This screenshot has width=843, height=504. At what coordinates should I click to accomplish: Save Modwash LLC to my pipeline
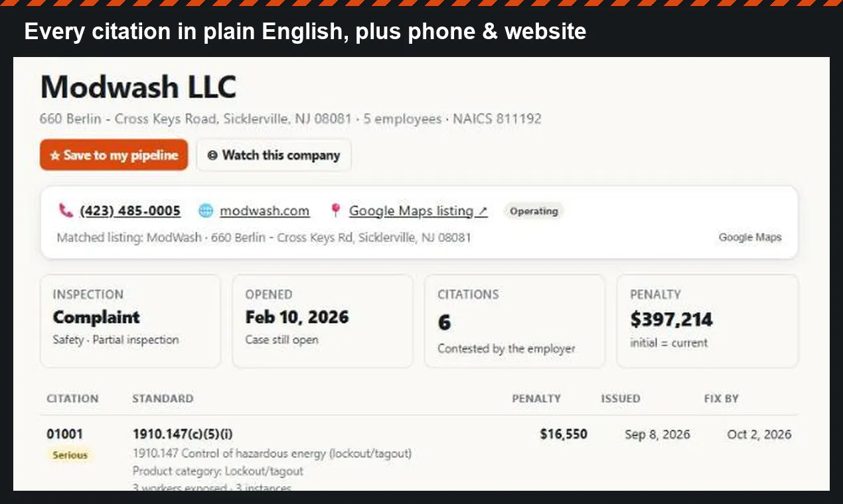(x=114, y=155)
